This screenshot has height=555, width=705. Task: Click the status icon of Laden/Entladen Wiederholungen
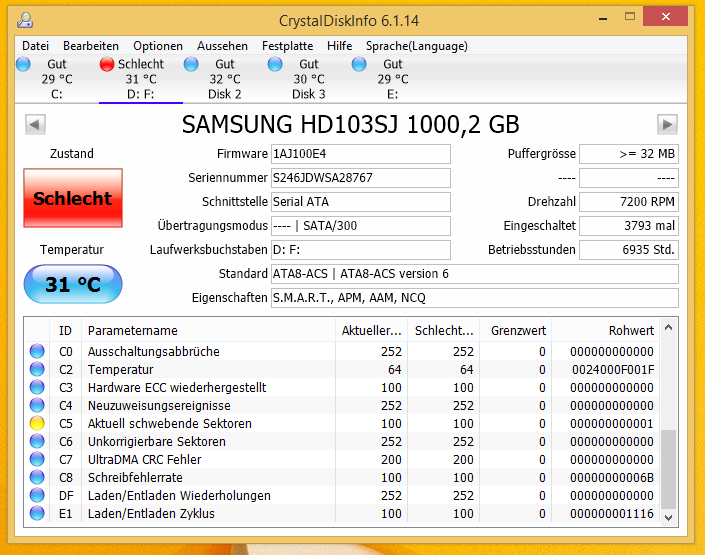pos(37,495)
